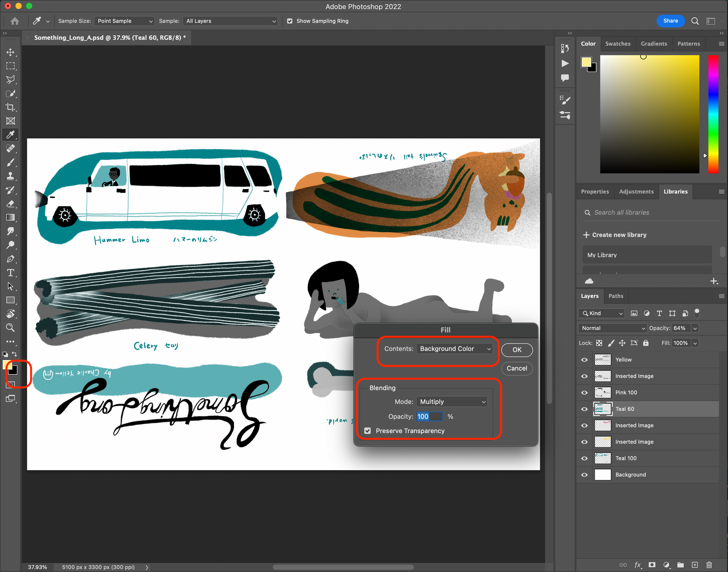Switch to the Paths panel
728x572 pixels.
616,296
